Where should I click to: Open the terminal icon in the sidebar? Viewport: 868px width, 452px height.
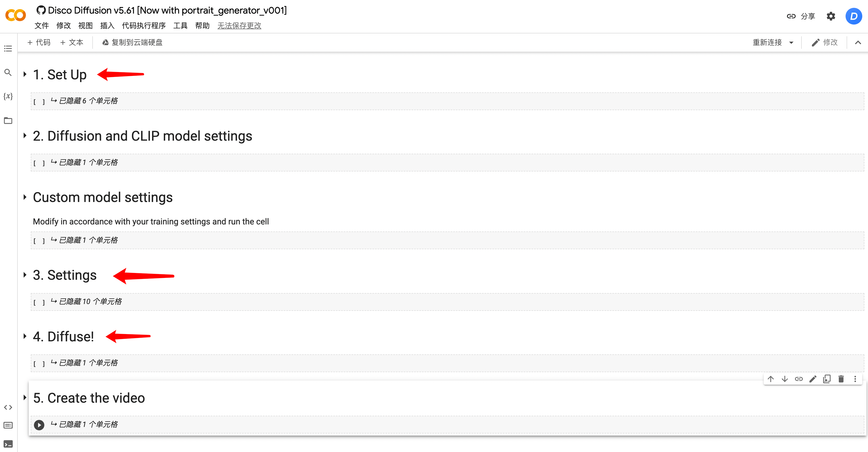[x=8, y=444]
